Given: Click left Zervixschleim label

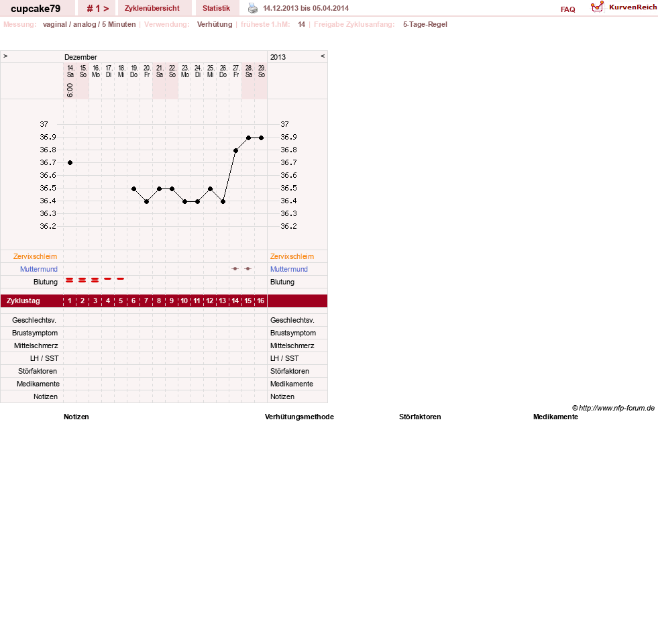Looking at the screenshot, I should (x=36, y=256).
